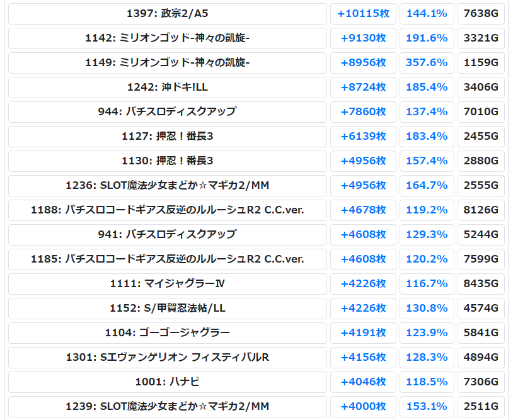The image size is (513, 420).
Task: Click the 185.4% rate
Action: 427,88
